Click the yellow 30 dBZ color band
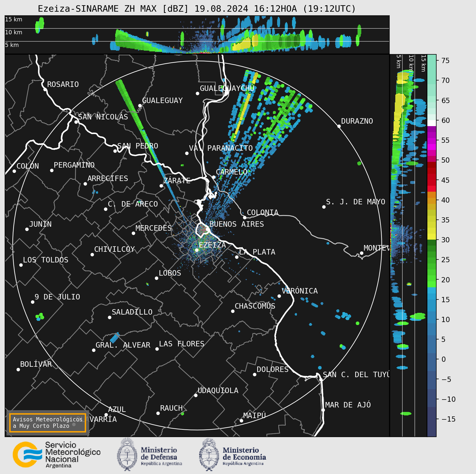 (x=432, y=236)
